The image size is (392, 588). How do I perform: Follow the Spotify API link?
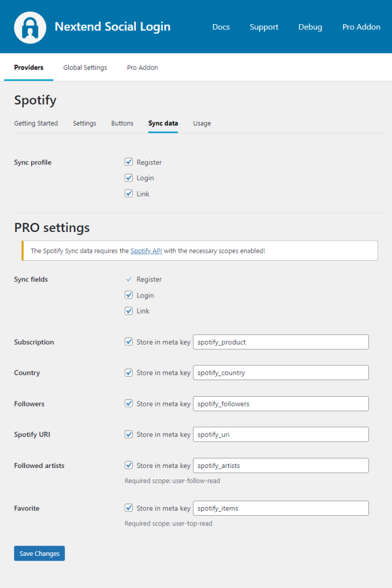(x=146, y=251)
